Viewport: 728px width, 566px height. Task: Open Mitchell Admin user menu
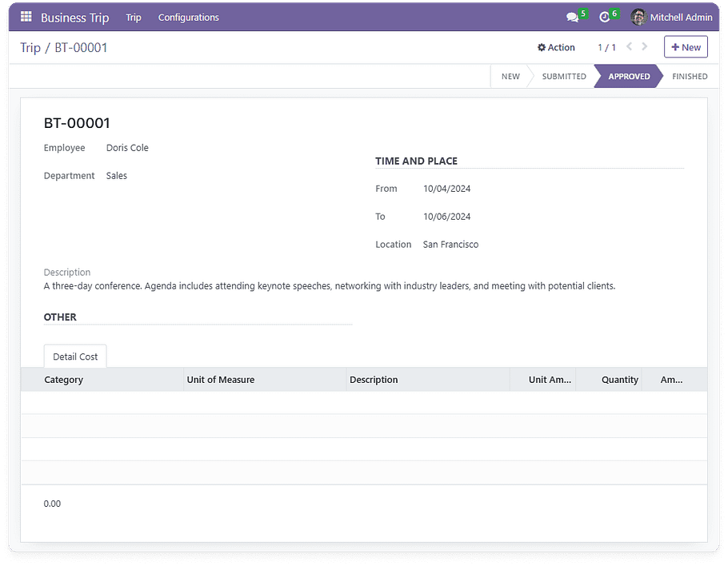point(680,18)
